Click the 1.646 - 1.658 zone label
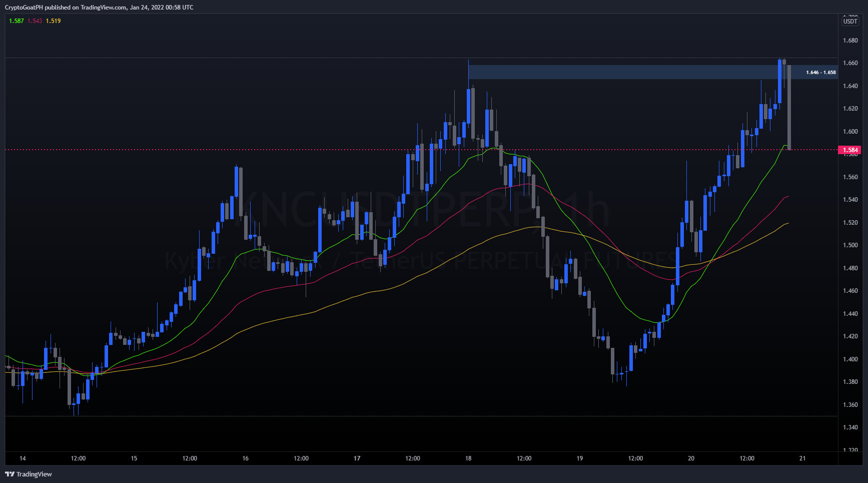This screenshot has width=868, height=483. tap(821, 73)
